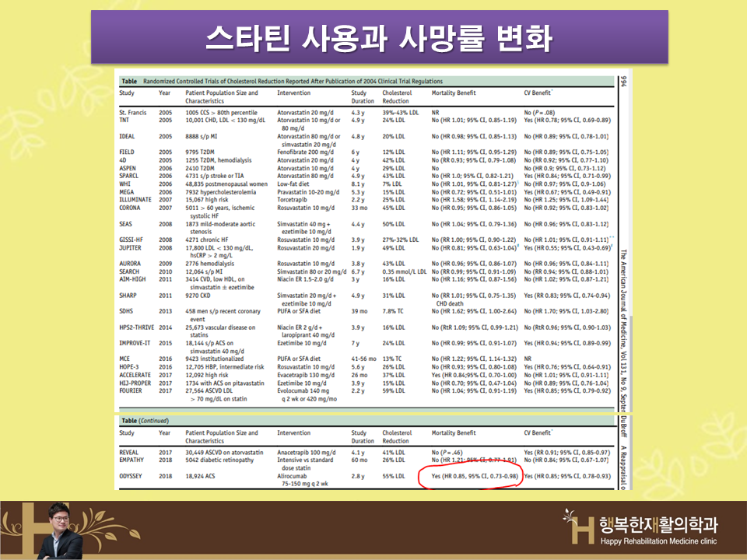Select the FOURIER intervention Evolocumab 140 mg
The height and width of the screenshot is (560, 747).
click(303, 391)
